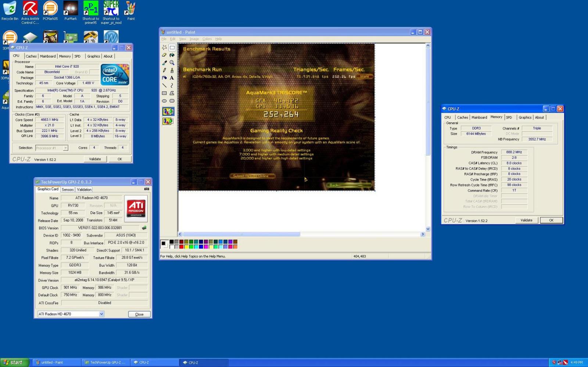The height and width of the screenshot is (367, 588).
Task: Select the Pick Color eyedropper tool
Action: (x=164, y=63)
